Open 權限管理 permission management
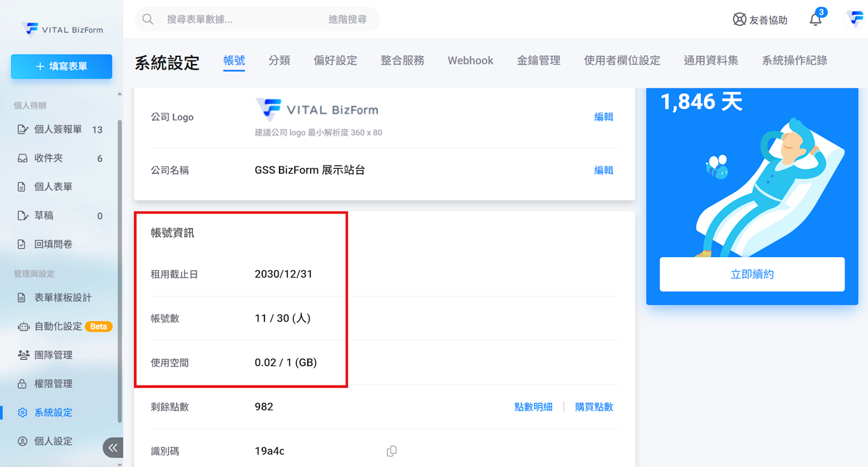The height and width of the screenshot is (467, 868). (53, 383)
